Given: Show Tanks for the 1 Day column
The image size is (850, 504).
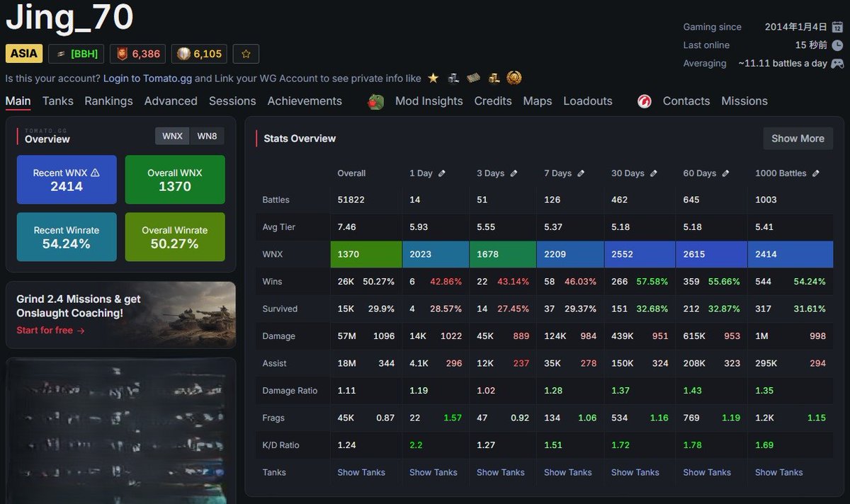Looking at the screenshot, I should 433,472.
